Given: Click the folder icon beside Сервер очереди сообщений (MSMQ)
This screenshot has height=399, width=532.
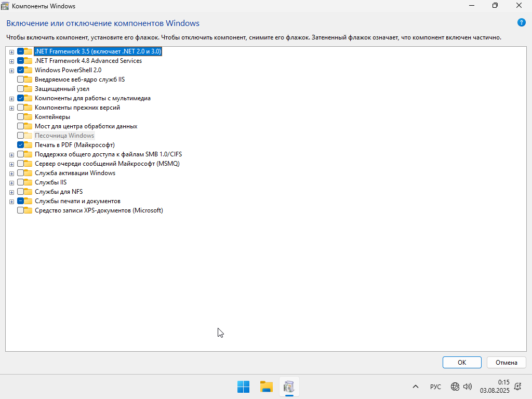Looking at the screenshot, I should [x=29, y=164].
